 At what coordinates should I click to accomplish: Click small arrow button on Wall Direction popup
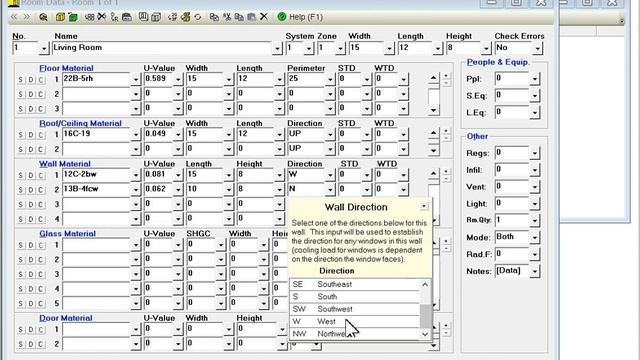click(x=424, y=207)
